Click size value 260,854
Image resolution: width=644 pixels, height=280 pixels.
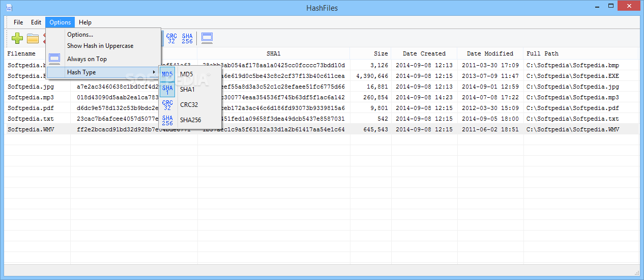click(x=375, y=97)
